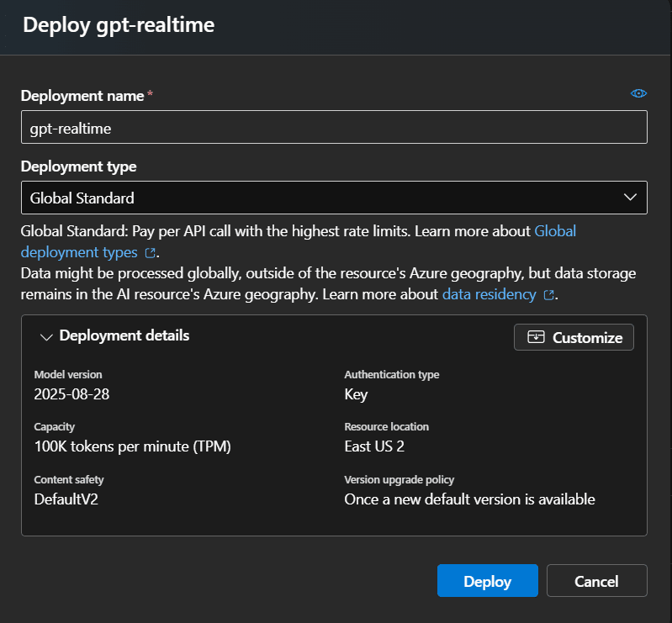Click the Customize button
Viewport: 672px width, 623px height.
coord(574,337)
